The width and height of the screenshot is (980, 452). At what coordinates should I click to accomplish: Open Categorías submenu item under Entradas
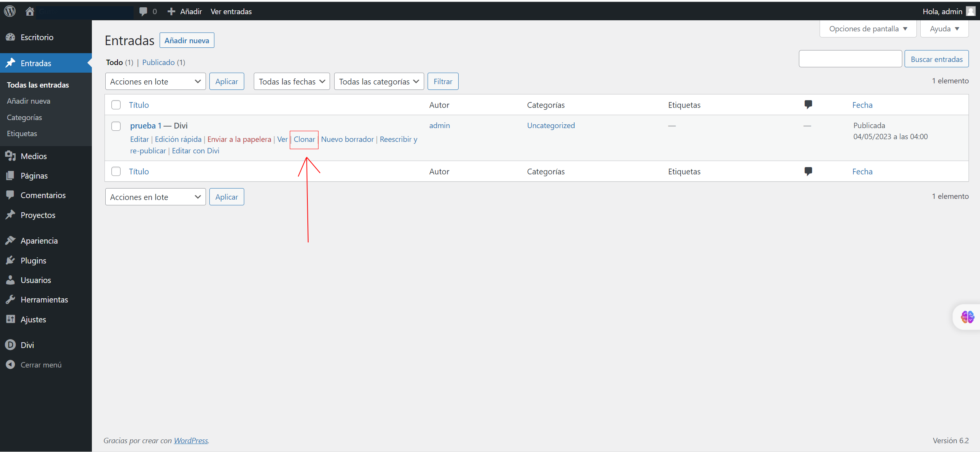pyautogui.click(x=24, y=117)
